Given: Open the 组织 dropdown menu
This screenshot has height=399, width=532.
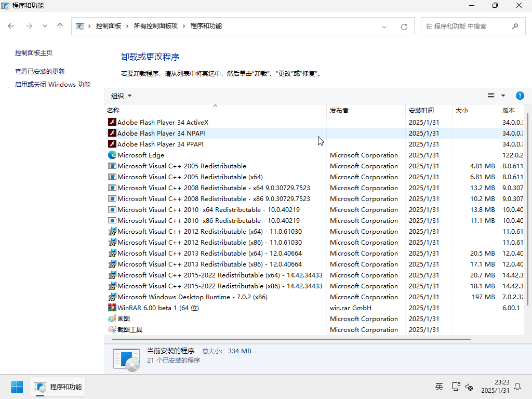Looking at the screenshot, I should tap(122, 96).
